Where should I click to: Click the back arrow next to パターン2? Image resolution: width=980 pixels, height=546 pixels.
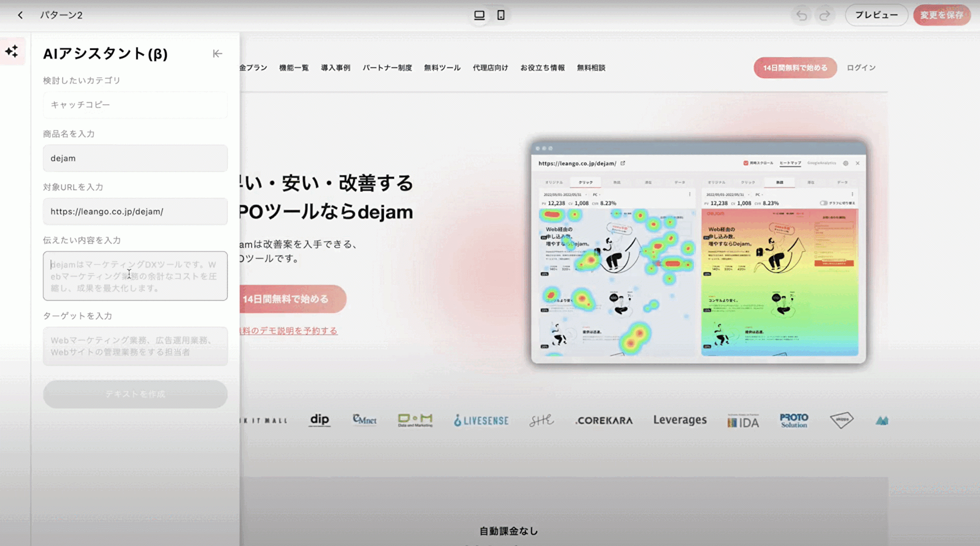click(20, 15)
